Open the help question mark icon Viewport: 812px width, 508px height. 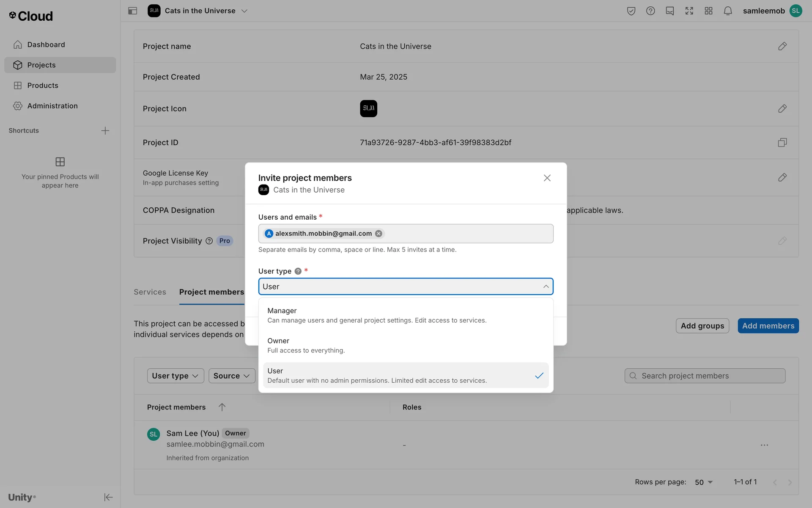[650, 11]
